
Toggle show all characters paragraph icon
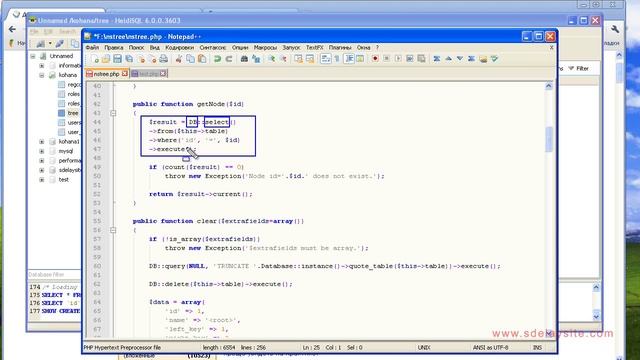pos(337,59)
